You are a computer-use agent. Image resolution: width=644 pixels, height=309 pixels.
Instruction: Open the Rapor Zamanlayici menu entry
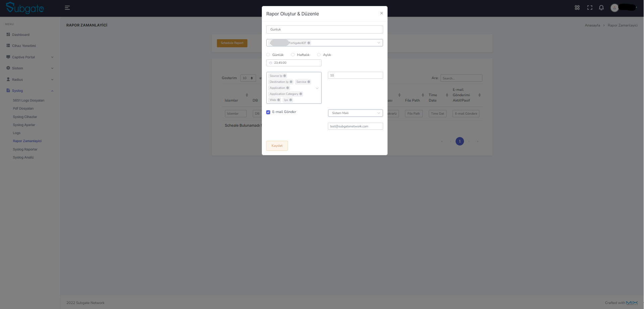(x=27, y=141)
